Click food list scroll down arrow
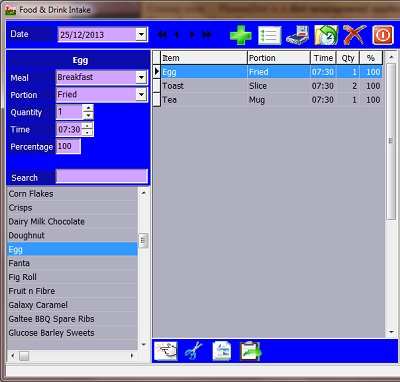Image resolution: width=400 pixels, height=382 pixels. [x=144, y=344]
